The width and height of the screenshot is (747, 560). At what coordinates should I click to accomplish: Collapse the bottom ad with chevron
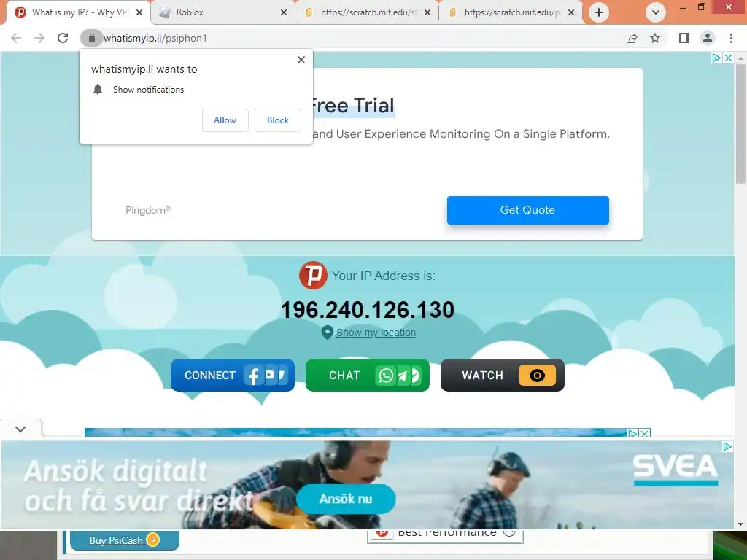pyautogui.click(x=20, y=429)
